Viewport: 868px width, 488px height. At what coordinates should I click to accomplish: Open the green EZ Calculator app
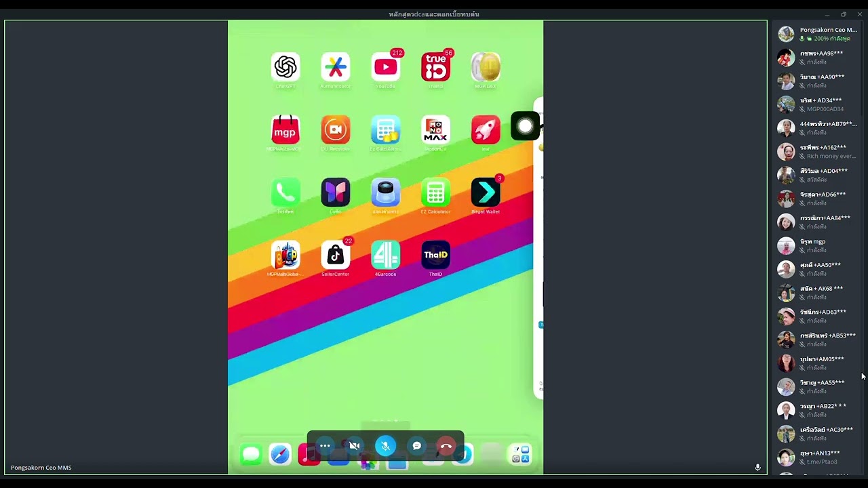435,192
